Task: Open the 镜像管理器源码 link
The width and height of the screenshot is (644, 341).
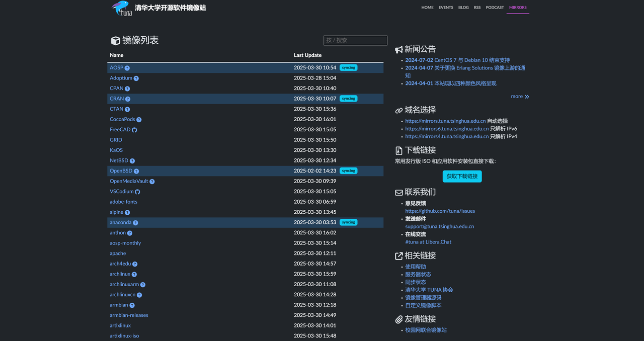Action: pyautogui.click(x=423, y=298)
